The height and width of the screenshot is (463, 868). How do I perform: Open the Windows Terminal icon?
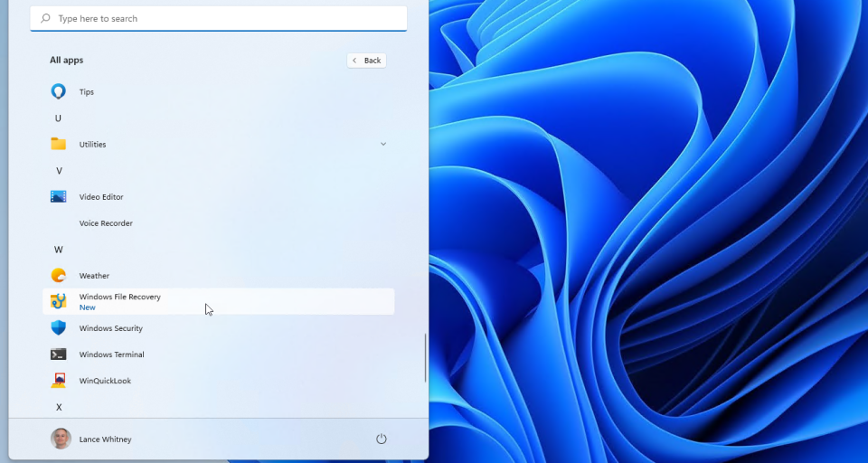click(x=58, y=354)
